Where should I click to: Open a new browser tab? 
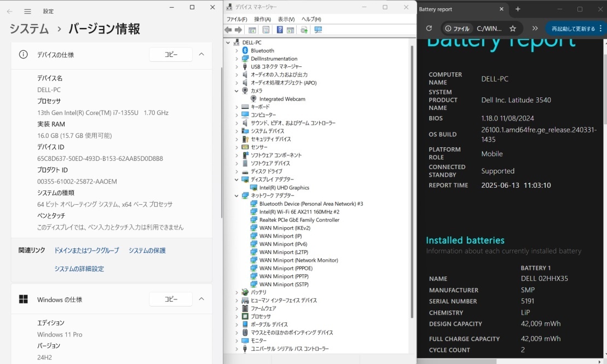tap(518, 9)
